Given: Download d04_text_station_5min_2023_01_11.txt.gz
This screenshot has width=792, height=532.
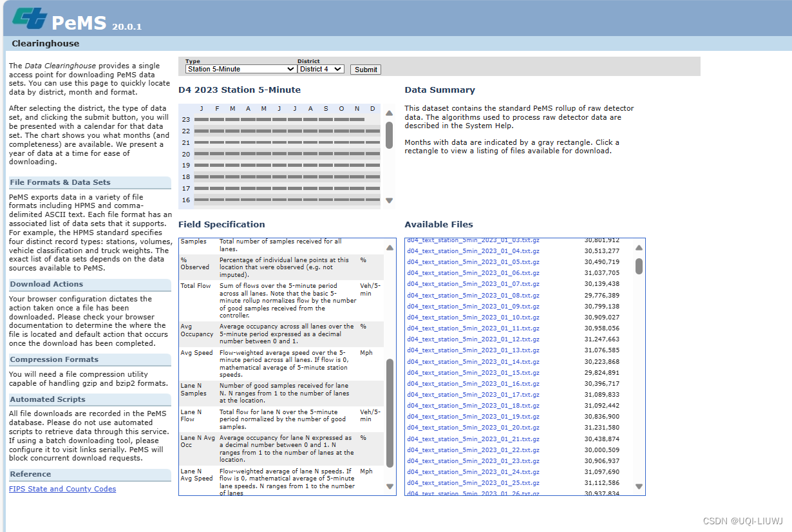Looking at the screenshot, I should tap(473, 328).
